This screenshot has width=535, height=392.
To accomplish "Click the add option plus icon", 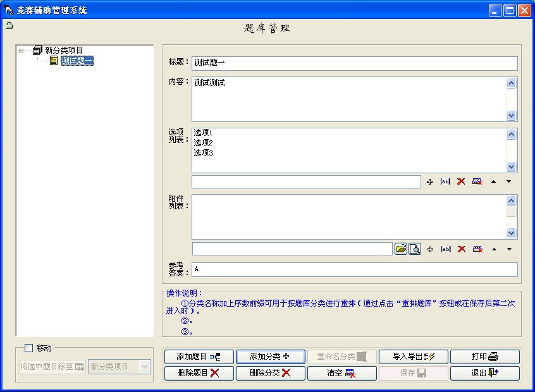I will click(x=429, y=182).
